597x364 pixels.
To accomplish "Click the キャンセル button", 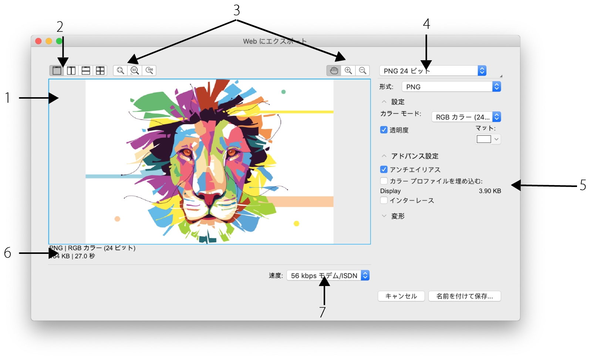I will (401, 296).
